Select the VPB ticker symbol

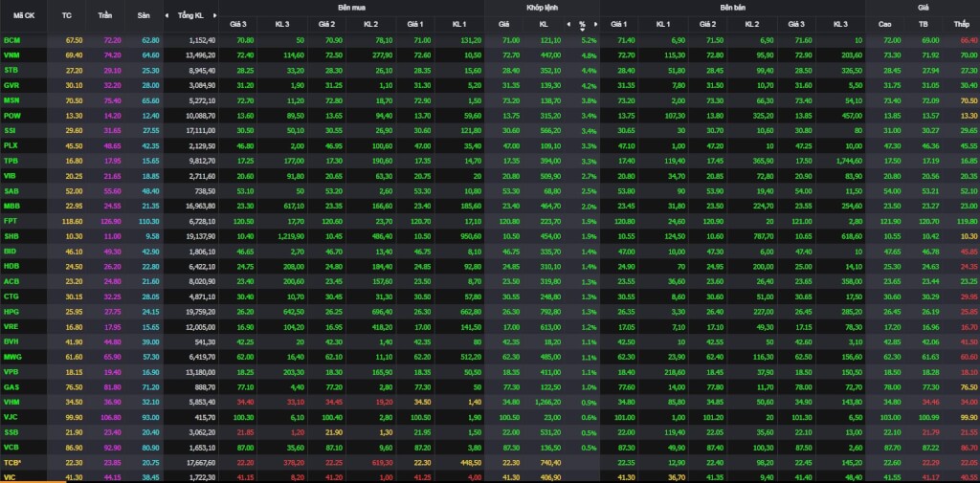11,372
